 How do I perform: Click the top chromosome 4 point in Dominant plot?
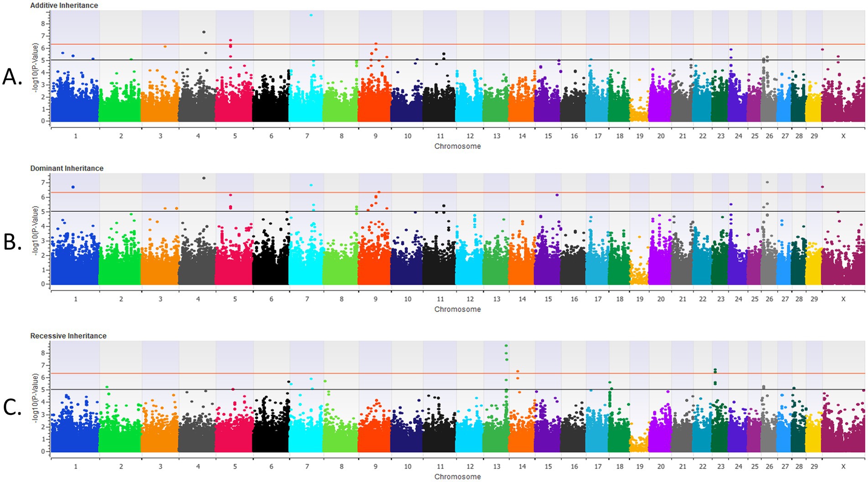point(204,178)
